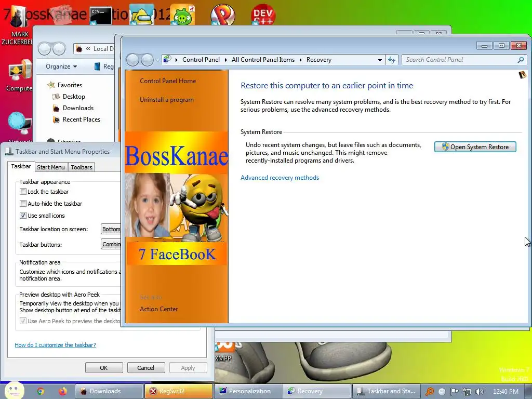Image resolution: width=532 pixels, height=399 pixels.
Task: Click the All Control Panel Items breadcrumb
Action: (263, 60)
